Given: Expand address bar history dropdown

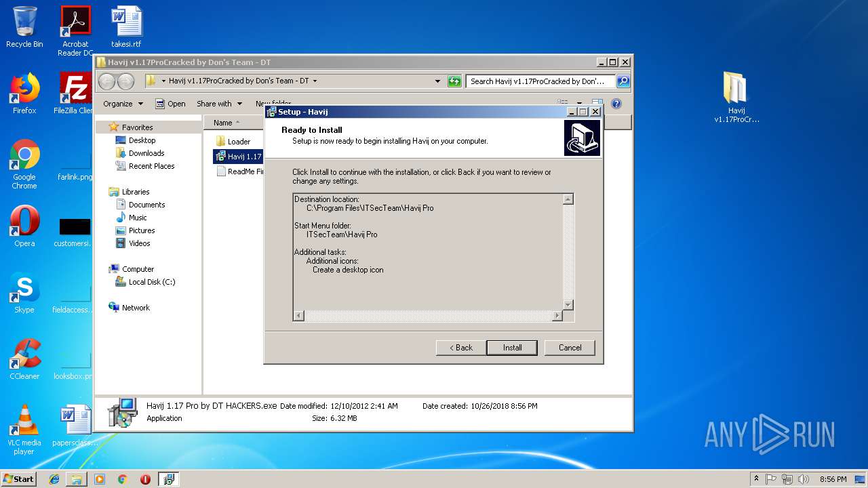Looking at the screenshot, I should [437, 81].
